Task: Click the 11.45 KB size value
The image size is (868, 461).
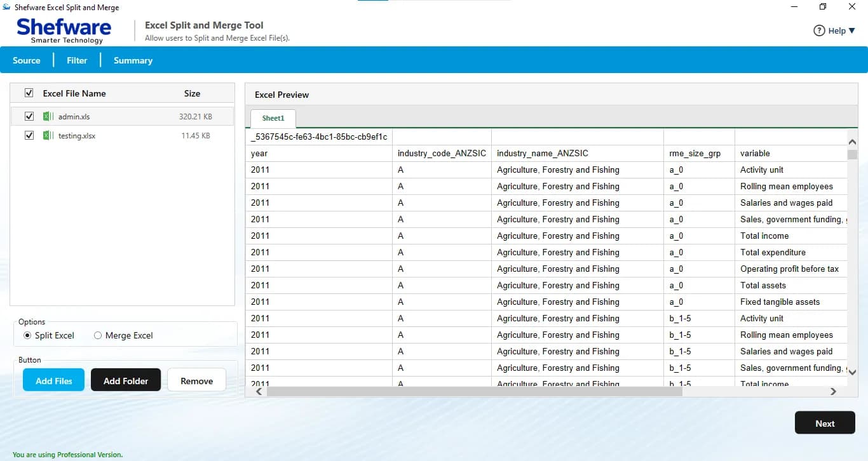Action: tap(196, 136)
